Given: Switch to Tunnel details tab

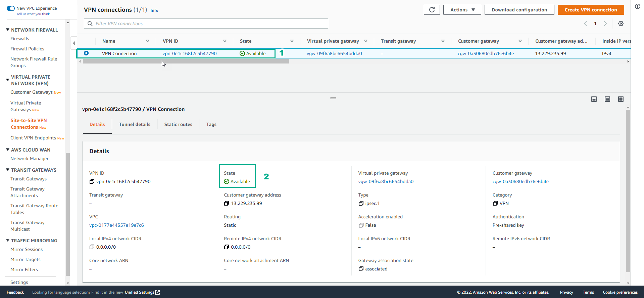Looking at the screenshot, I should point(135,124).
